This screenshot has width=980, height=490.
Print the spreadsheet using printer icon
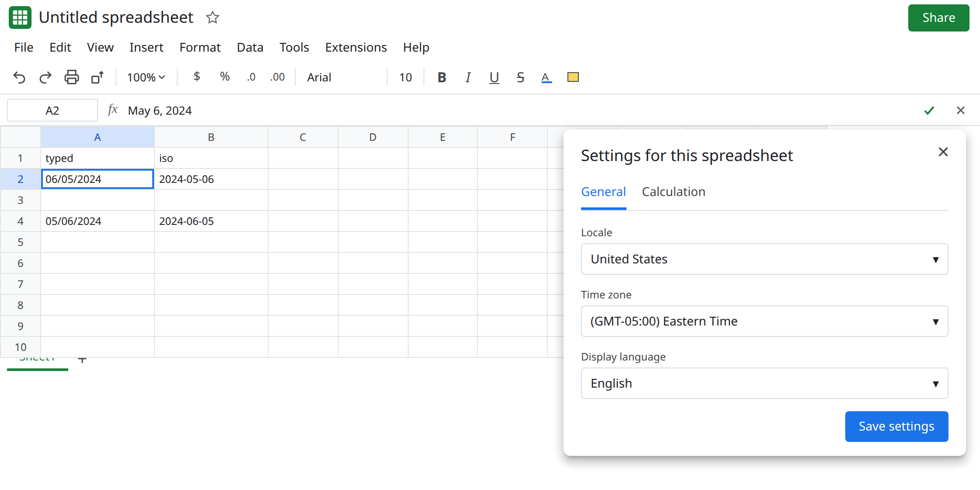click(x=72, y=77)
